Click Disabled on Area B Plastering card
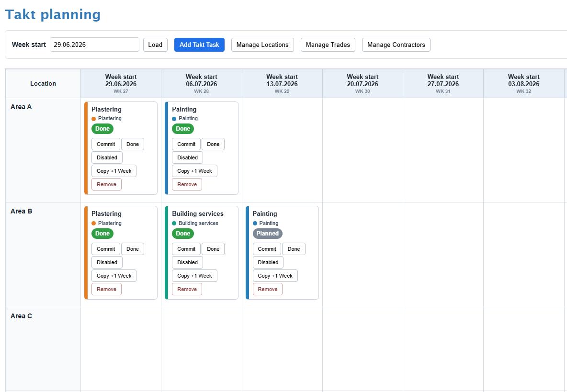Image resolution: width=567 pixels, height=392 pixels. click(107, 262)
